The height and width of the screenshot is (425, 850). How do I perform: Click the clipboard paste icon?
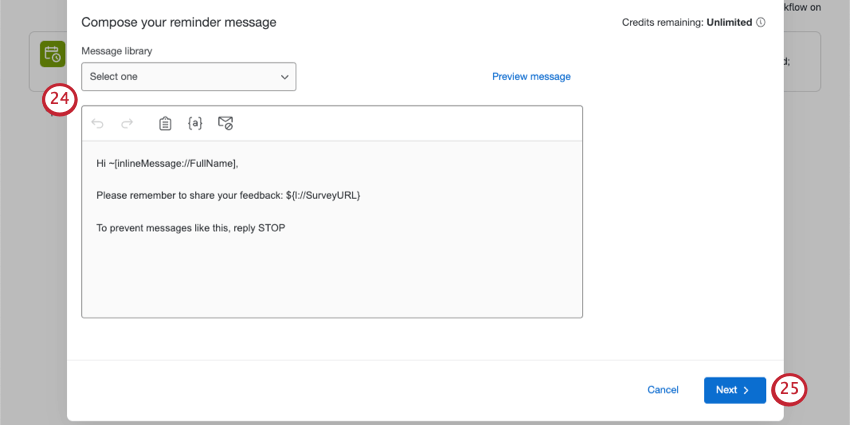(165, 124)
